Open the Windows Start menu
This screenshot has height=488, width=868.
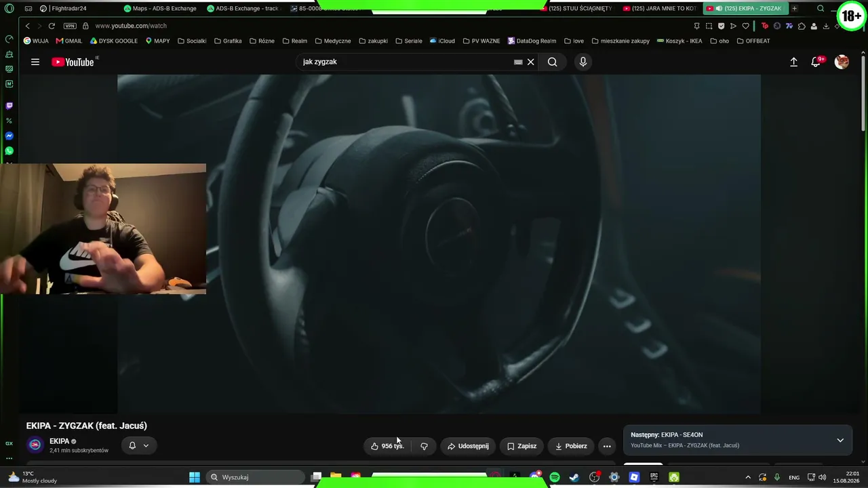pos(195,477)
